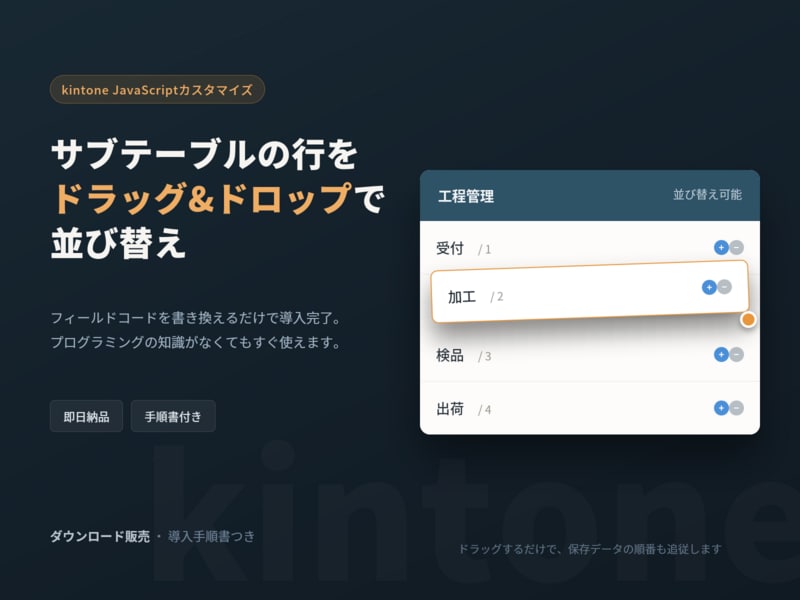This screenshot has width=800, height=600.
Task: Click the remove-row minus icon for 受付
Action: [736, 247]
